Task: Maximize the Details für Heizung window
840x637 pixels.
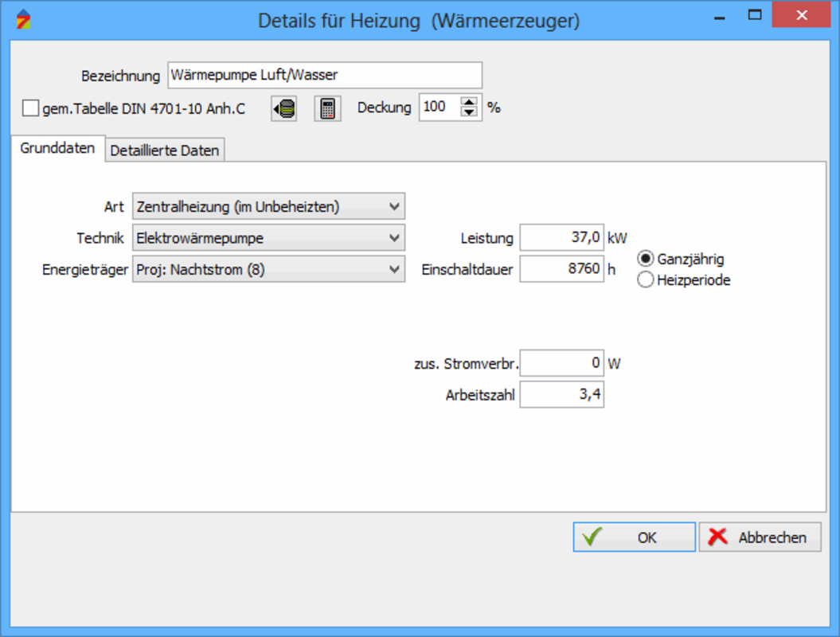Action: (x=755, y=14)
